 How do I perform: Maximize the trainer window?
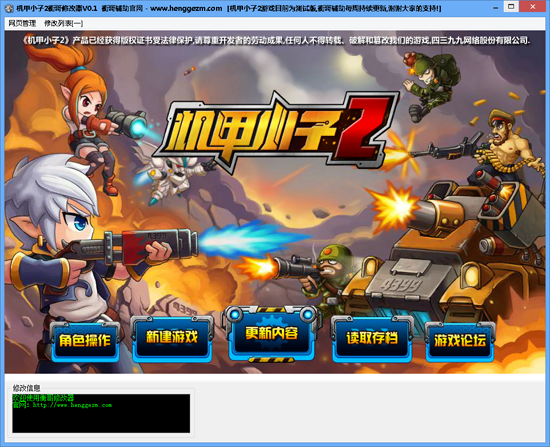pos(511,7)
